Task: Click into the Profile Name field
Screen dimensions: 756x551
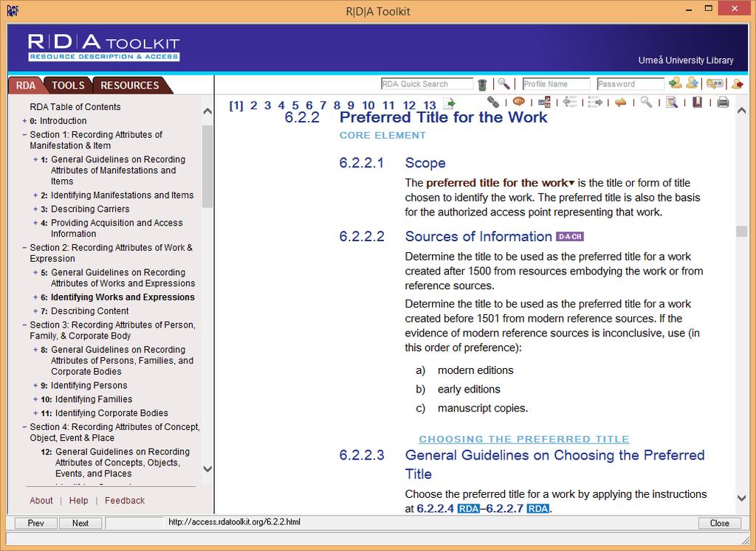Action: pos(556,84)
